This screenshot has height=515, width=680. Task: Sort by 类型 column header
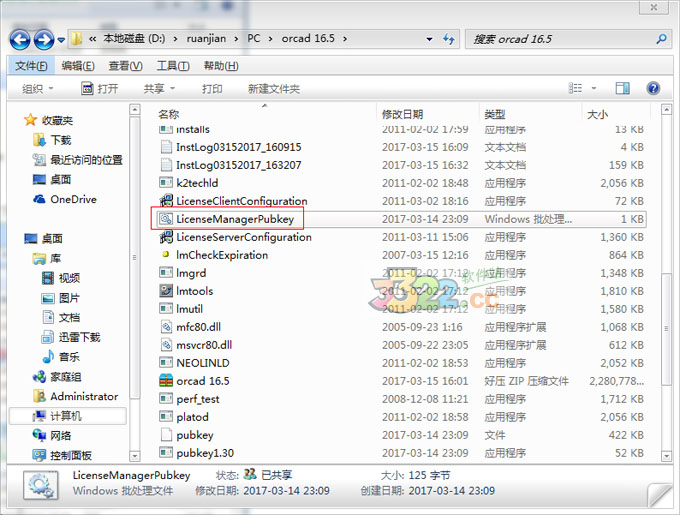(x=495, y=114)
